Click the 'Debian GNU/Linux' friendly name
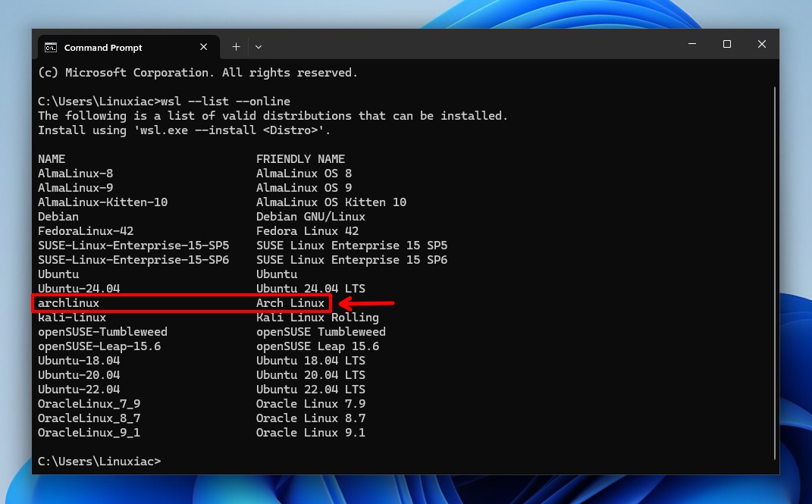The height and width of the screenshot is (504, 812). coord(311,217)
